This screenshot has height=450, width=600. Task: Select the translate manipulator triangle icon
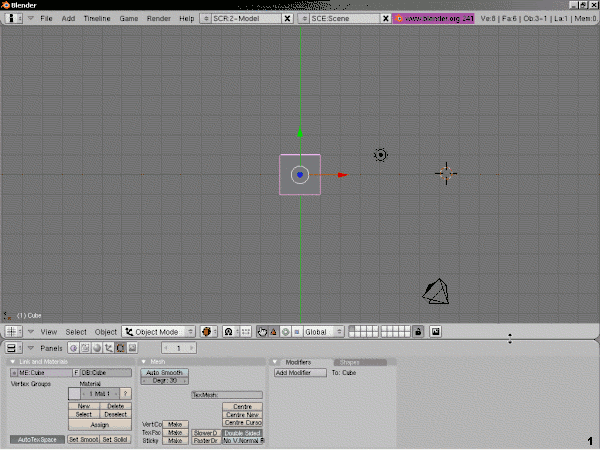click(273, 331)
